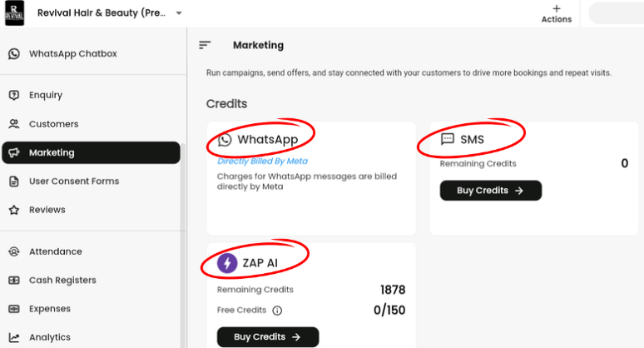Screen dimensions: 644x348
Task: Select the Marketing megaphone icon
Action: tap(14, 153)
